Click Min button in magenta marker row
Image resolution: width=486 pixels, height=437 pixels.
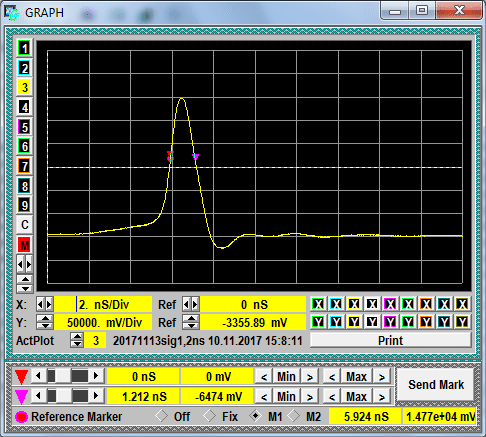pyautogui.click(x=286, y=397)
